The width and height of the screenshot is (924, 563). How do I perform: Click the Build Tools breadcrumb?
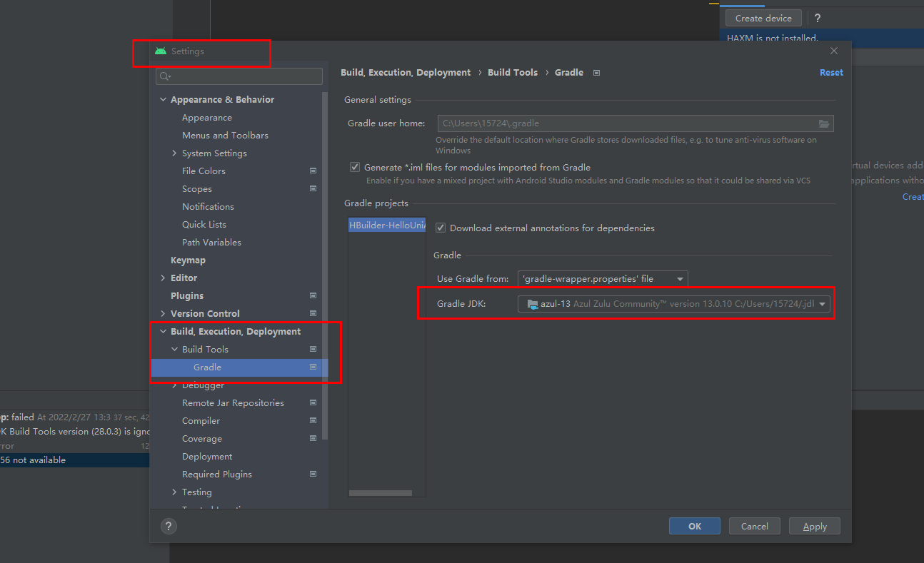click(513, 73)
